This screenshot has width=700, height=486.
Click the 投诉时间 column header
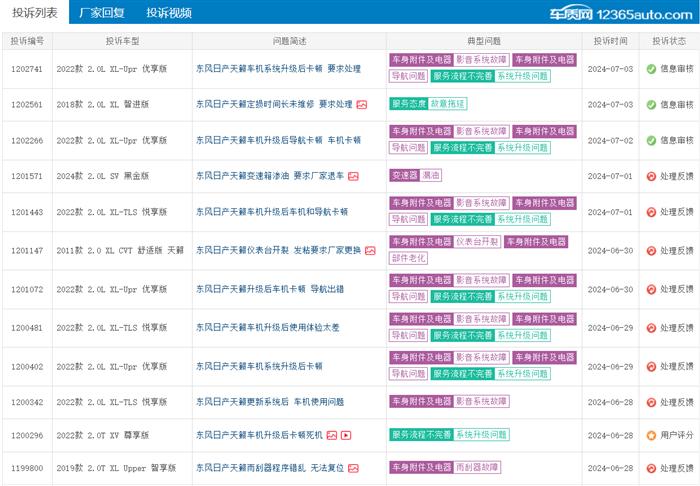(x=610, y=41)
